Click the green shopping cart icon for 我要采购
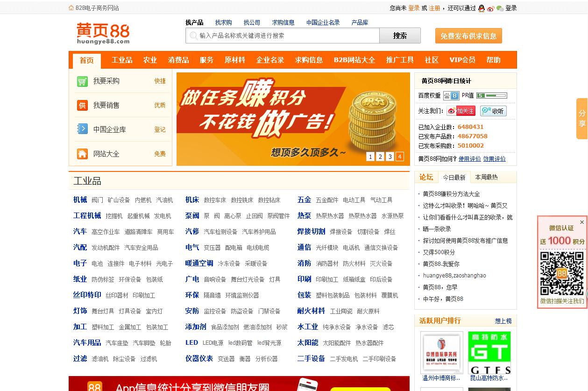 pyautogui.click(x=82, y=81)
